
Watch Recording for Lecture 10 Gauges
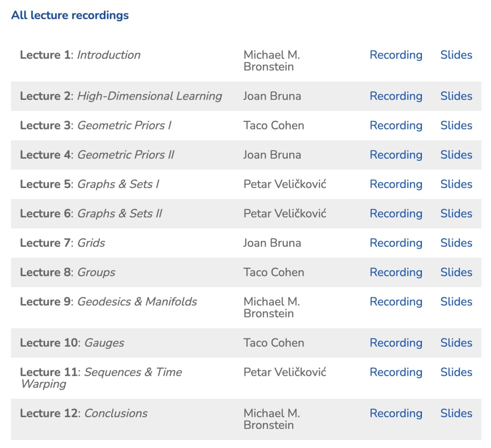[396, 343]
